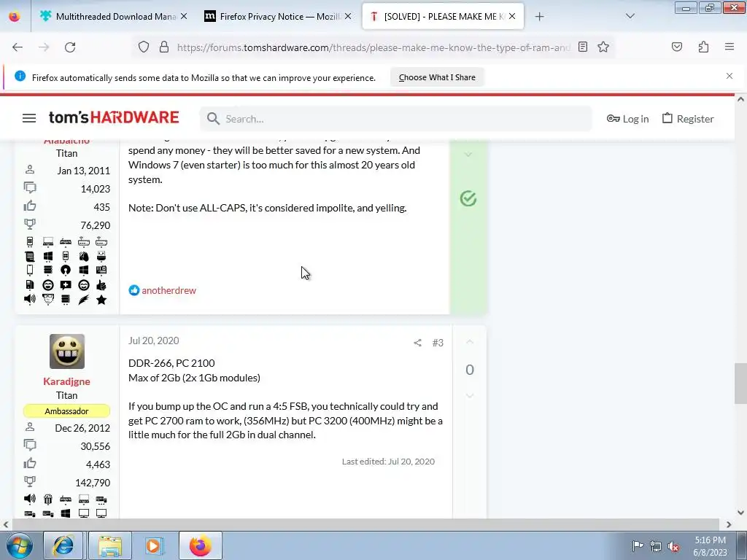Screen dimensions: 747x560
Task: Click the like icon beside anotherdrew
Action: pyautogui.click(x=134, y=290)
